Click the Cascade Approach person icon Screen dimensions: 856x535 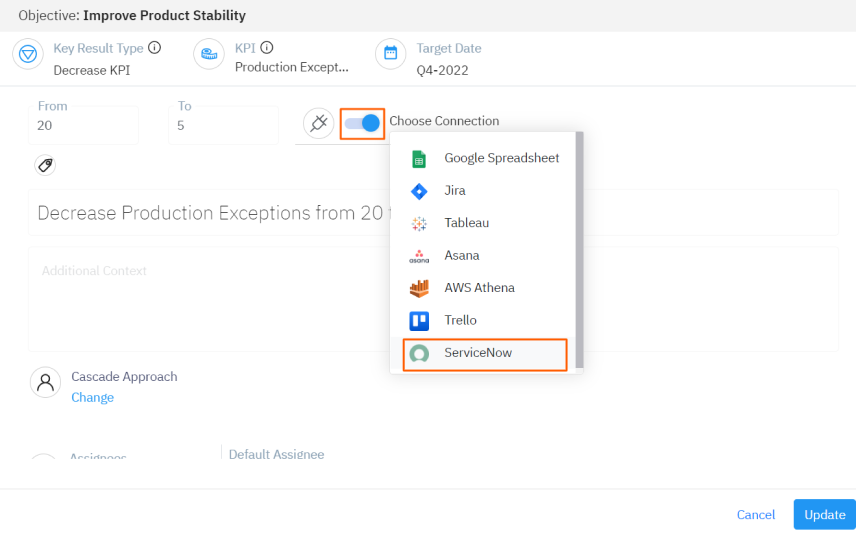45,382
